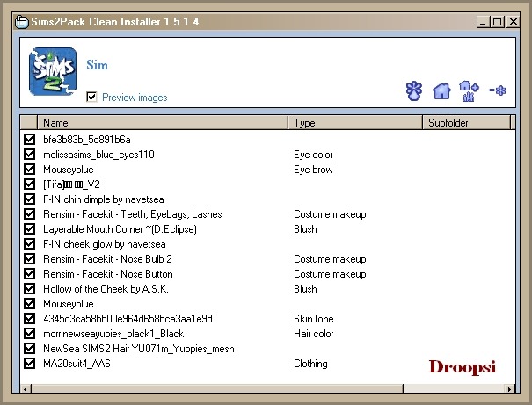Select NewSea SIMS2 Hair YU071m_Yuppies_mesh name
This screenshot has width=532, height=405.
[x=139, y=349]
